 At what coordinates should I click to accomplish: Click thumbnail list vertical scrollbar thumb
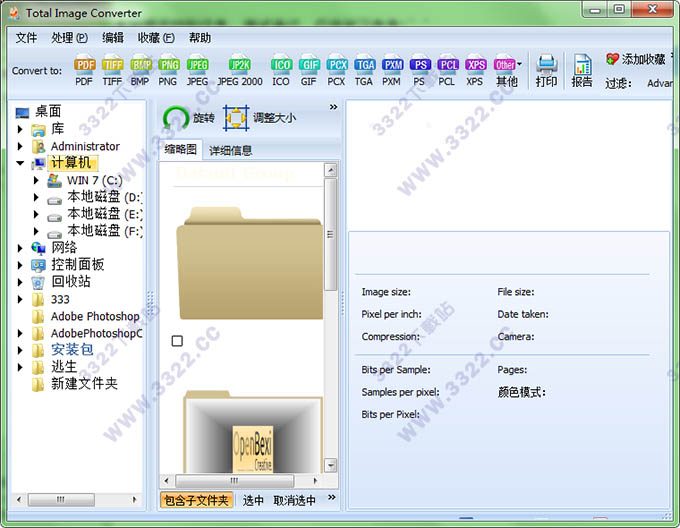tap(330, 235)
